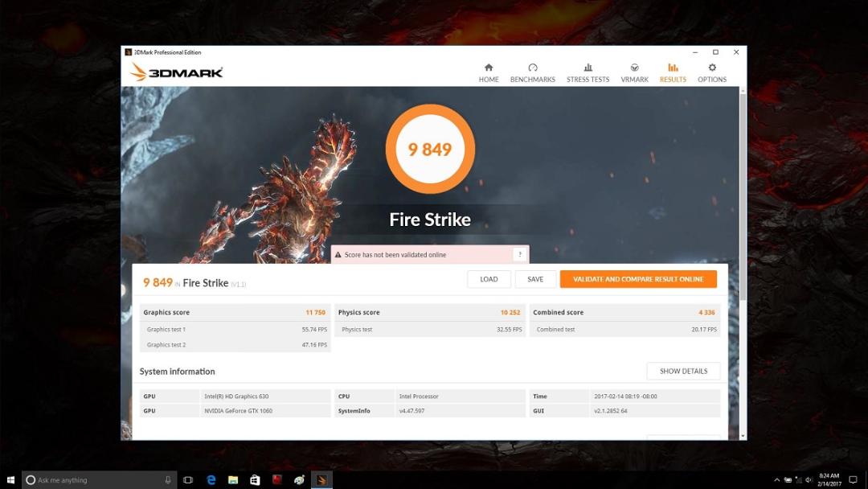Screen dimensions: 868x489
Task: Expand system info with Show Details
Action: pyautogui.click(x=684, y=371)
